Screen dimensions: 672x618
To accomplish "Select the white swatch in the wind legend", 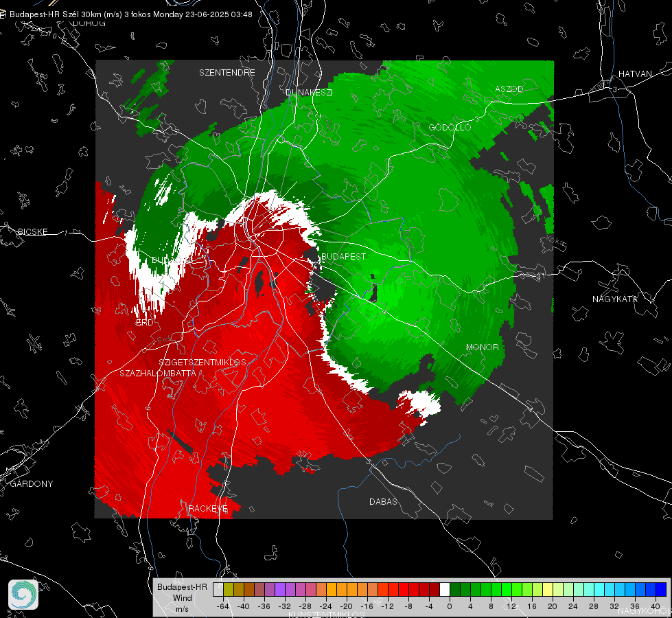I will pos(444,589).
